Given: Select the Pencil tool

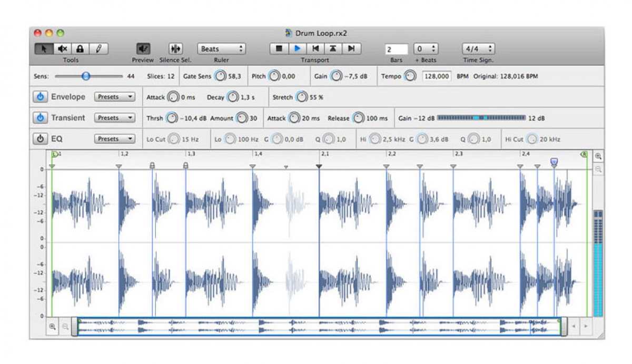Looking at the screenshot, I should (x=98, y=49).
